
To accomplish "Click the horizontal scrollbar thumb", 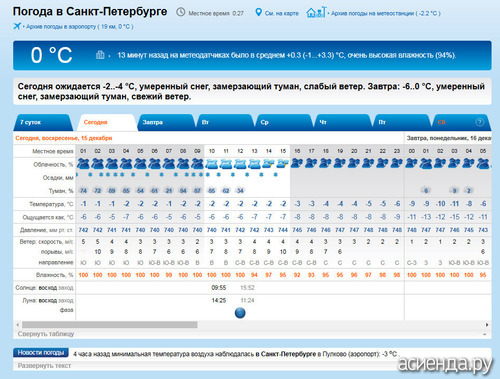I will [110, 324].
